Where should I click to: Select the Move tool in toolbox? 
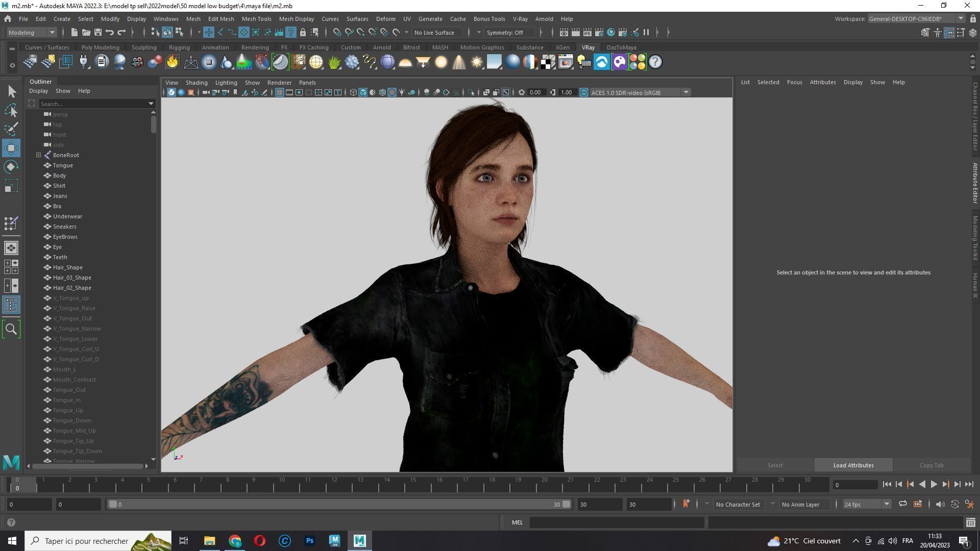click(x=11, y=148)
